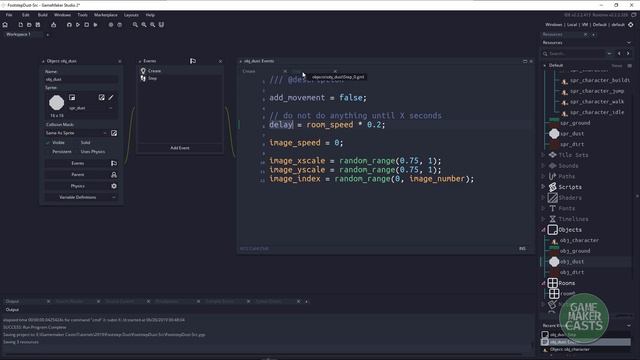
Task: Select spr_character_walk in resource tree
Action: point(597,102)
